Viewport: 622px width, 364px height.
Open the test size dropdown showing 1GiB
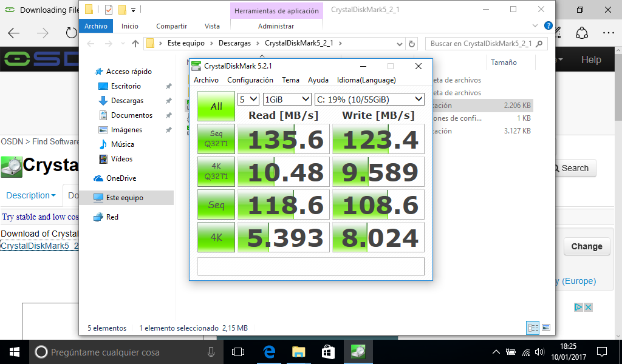click(x=287, y=99)
